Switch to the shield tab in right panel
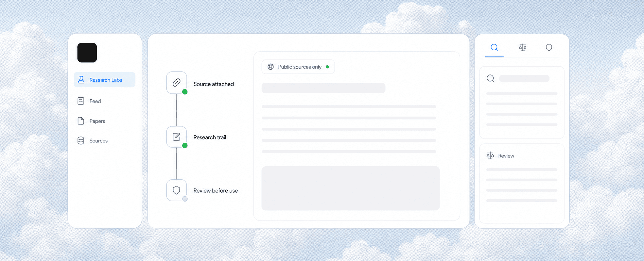 [549, 48]
